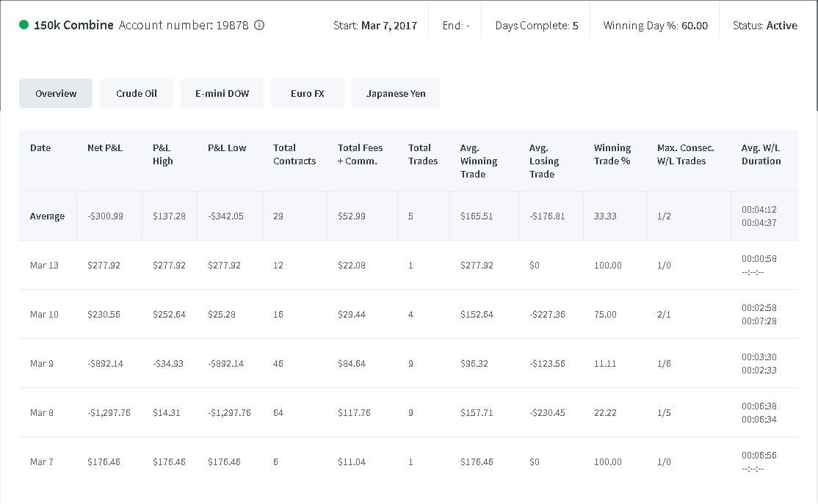The height and width of the screenshot is (504, 818).
Task: Click the Average row label
Action: coord(47,216)
